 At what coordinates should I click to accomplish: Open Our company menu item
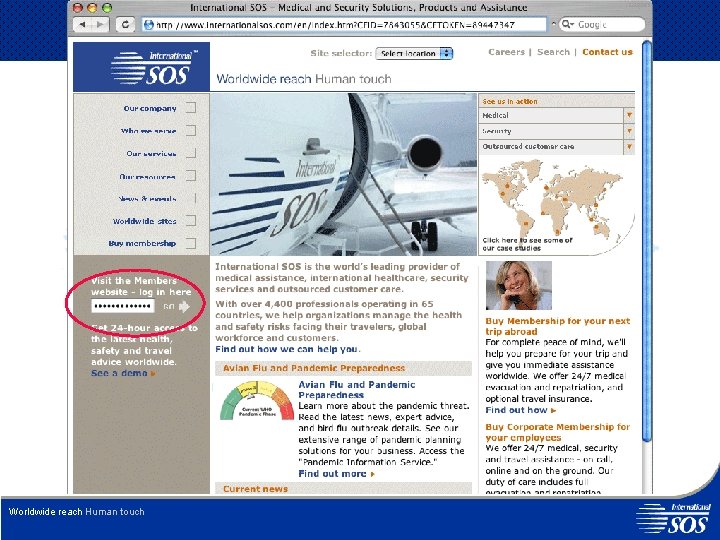tap(150, 108)
